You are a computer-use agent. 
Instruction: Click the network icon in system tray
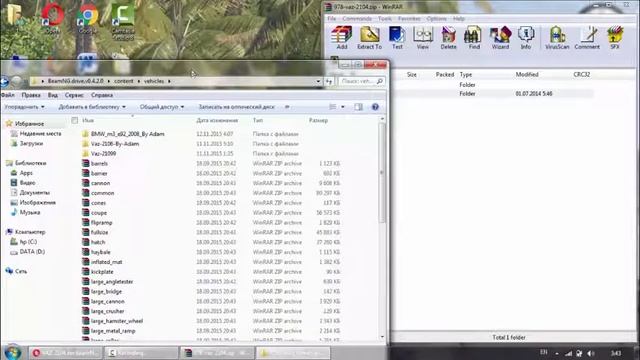click(568, 353)
